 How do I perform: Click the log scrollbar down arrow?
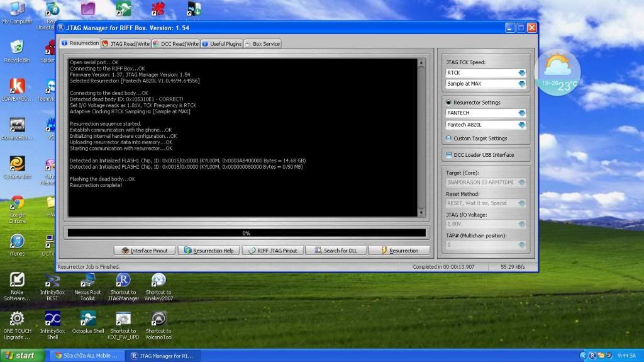pos(421,213)
